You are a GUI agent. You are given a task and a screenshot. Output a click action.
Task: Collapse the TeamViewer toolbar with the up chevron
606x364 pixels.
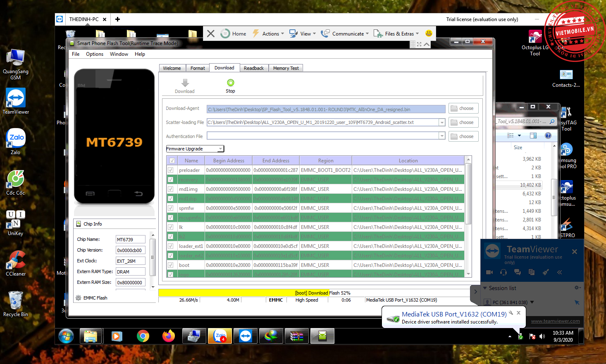(x=427, y=44)
